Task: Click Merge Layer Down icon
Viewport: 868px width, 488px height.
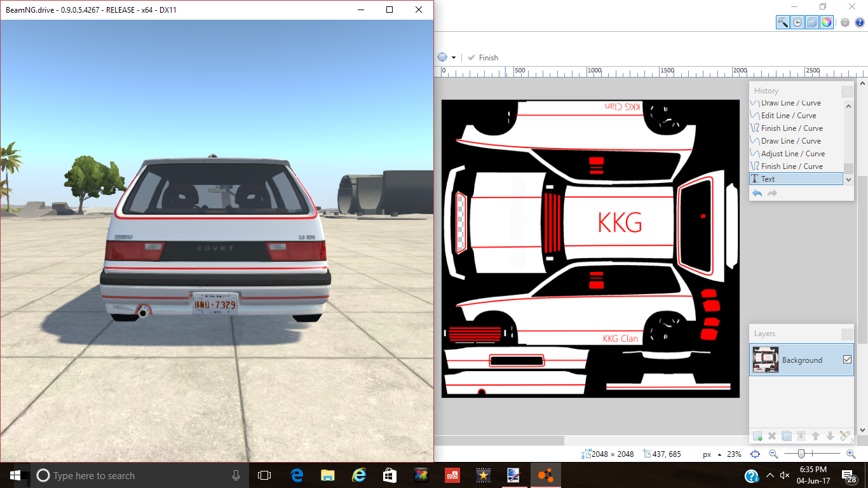Action: pyautogui.click(x=801, y=436)
